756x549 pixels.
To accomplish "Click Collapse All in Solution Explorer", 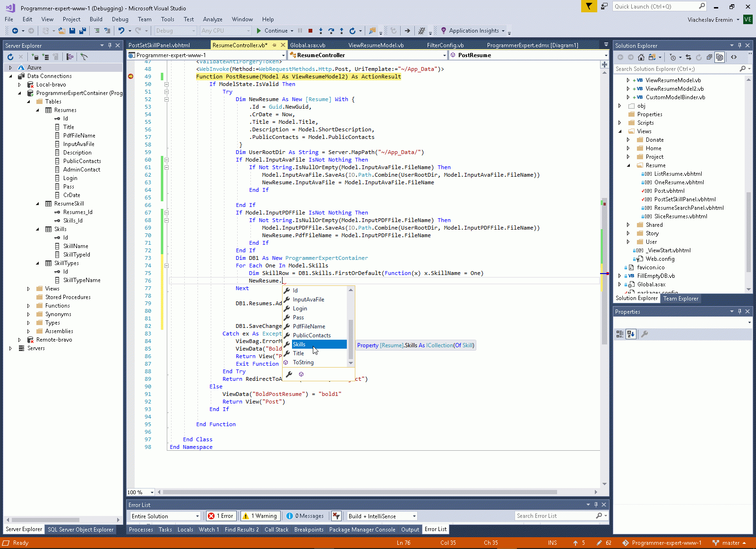I will [709, 57].
